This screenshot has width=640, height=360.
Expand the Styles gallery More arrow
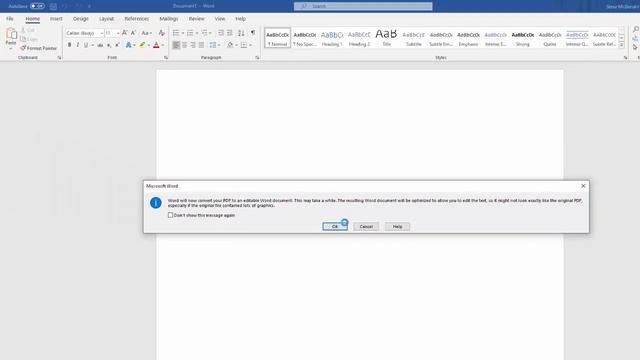coord(622,45)
